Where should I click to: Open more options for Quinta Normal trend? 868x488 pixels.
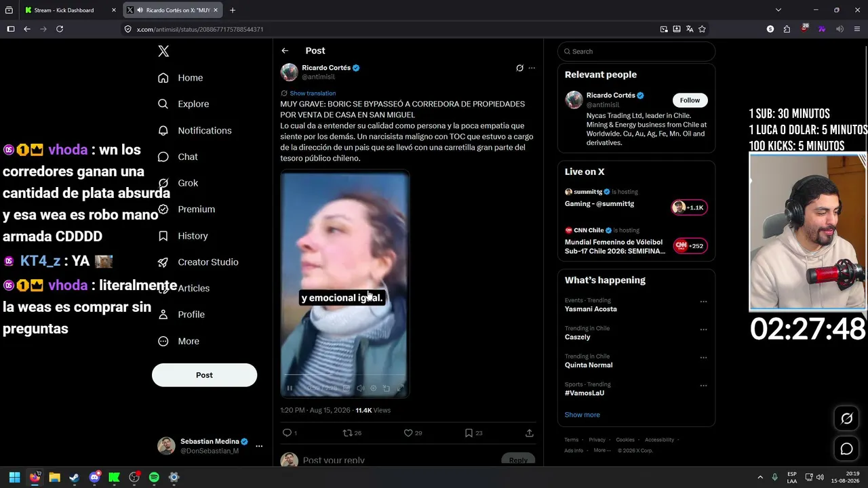click(703, 358)
